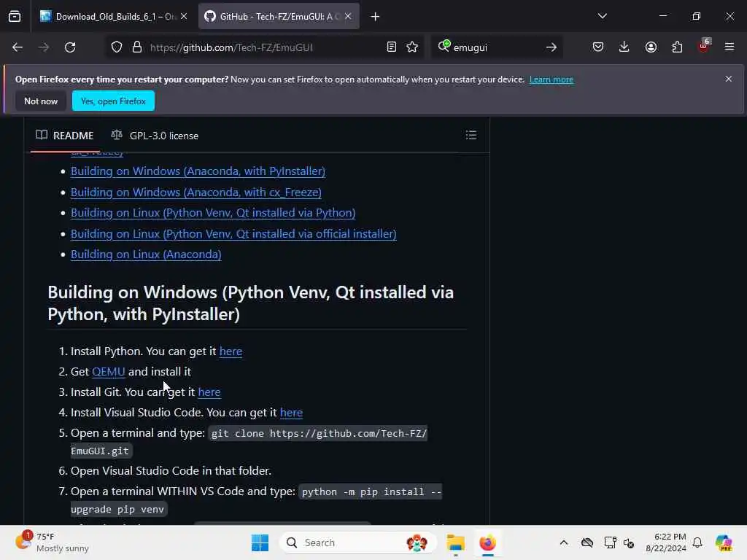Click the browser back arrow
747x560 pixels.
coord(18,47)
